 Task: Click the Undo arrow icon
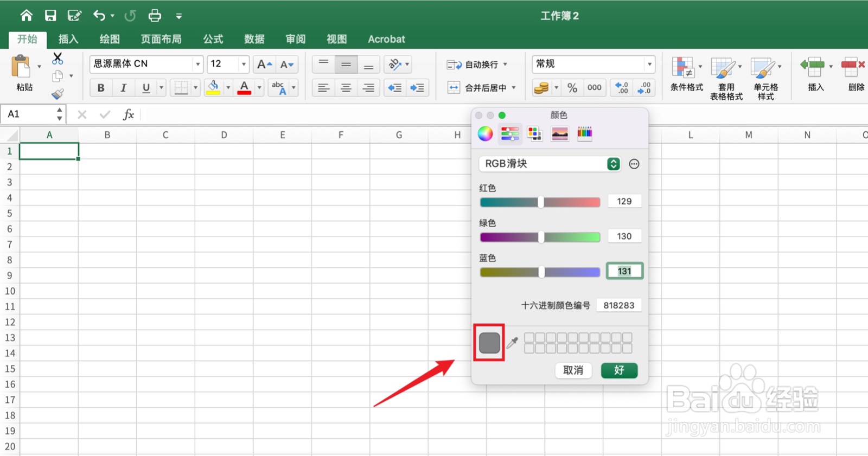pyautogui.click(x=99, y=16)
